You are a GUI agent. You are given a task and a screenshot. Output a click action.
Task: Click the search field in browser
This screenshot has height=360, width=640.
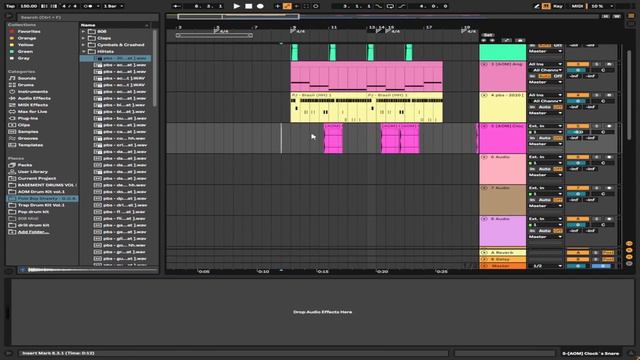pos(87,18)
